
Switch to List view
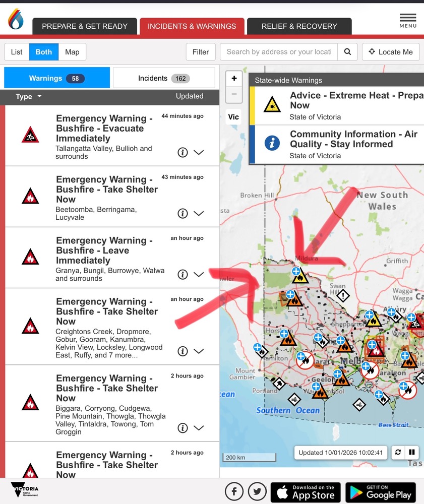coord(17,52)
